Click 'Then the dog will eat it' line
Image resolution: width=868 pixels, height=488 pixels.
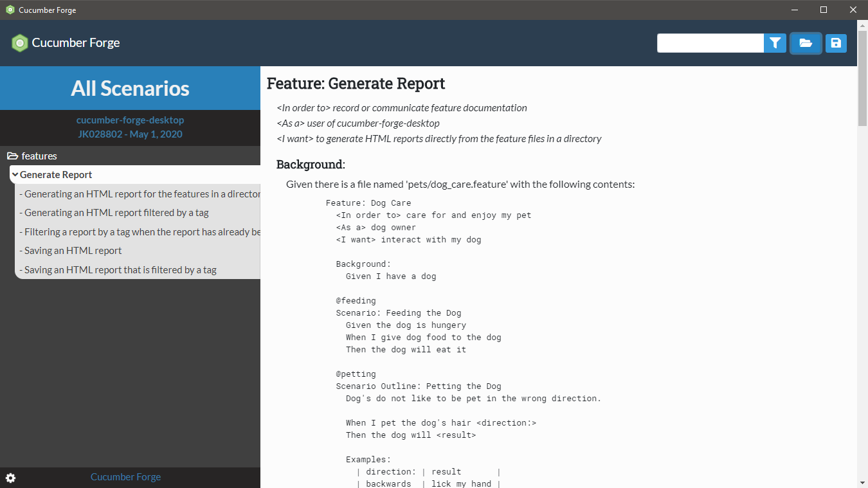click(x=406, y=350)
